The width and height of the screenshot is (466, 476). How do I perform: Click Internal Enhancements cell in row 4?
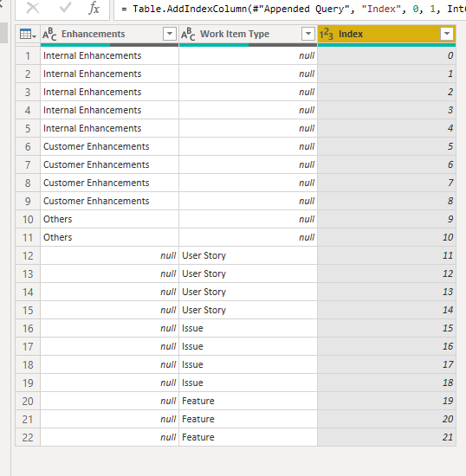pos(109,110)
